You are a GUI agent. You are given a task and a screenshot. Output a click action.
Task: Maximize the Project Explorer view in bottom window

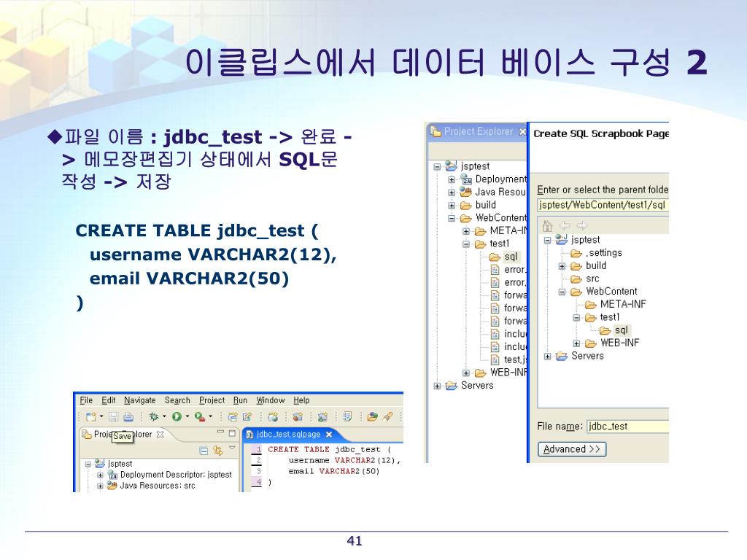pos(232,433)
